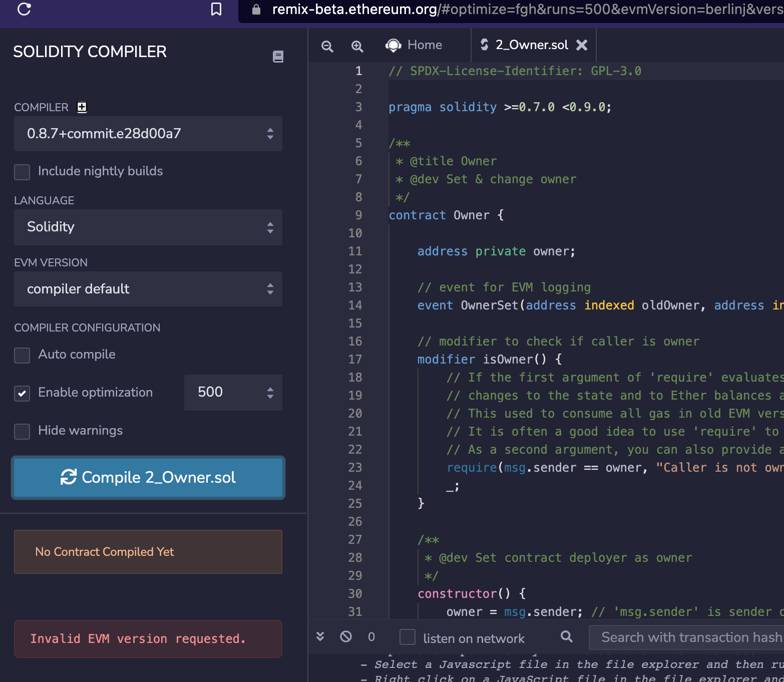Screen dimensions: 784x682
Task: Click the '@title Owner' comment line
Action: pyautogui.click(x=446, y=161)
